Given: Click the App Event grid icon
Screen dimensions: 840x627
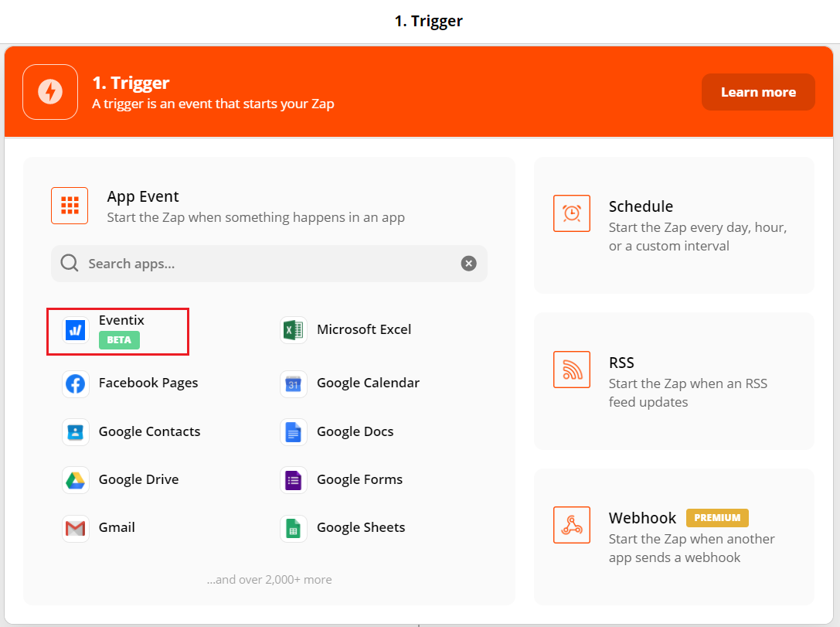Looking at the screenshot, I should pyautogui.click(x=70, y=205).
